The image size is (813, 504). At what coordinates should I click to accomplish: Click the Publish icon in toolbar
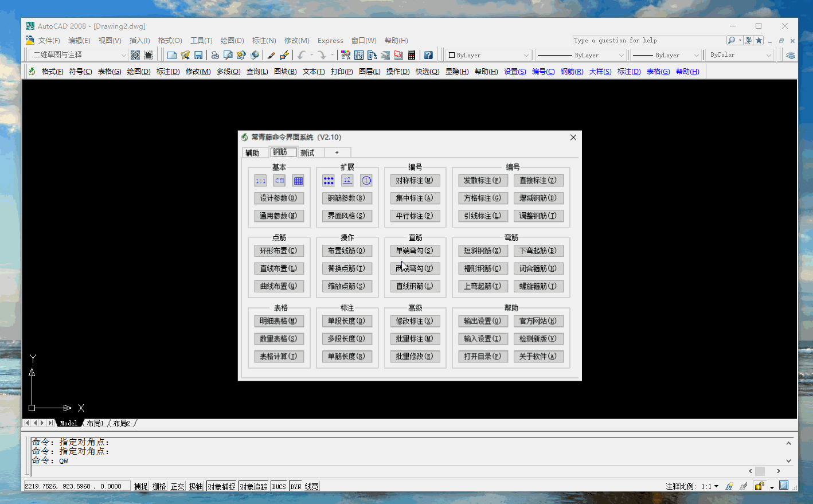pyautogui.click(x=241, y=55)
